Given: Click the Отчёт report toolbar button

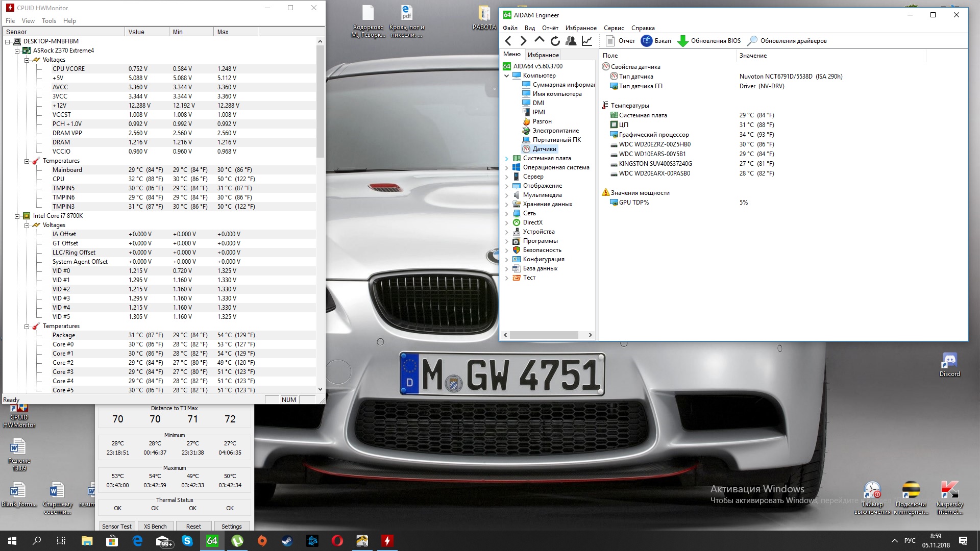Looking at the screenshot, I should pos(620,41).
